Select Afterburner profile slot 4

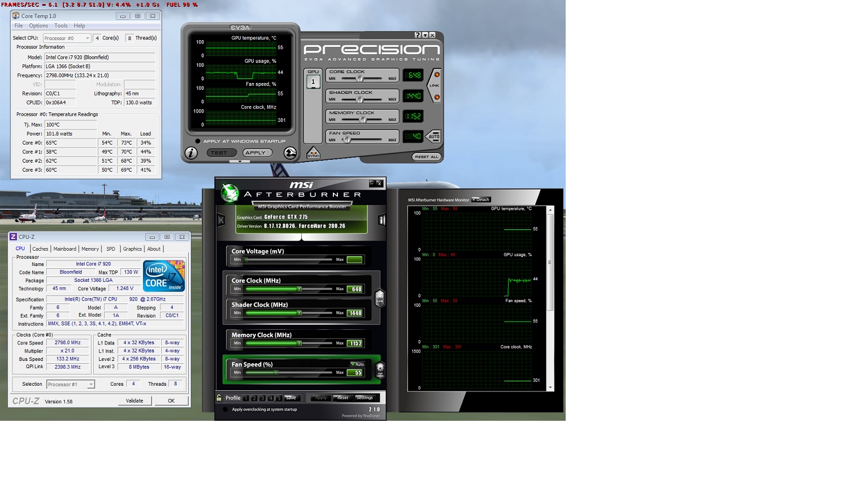coord(271,398)
